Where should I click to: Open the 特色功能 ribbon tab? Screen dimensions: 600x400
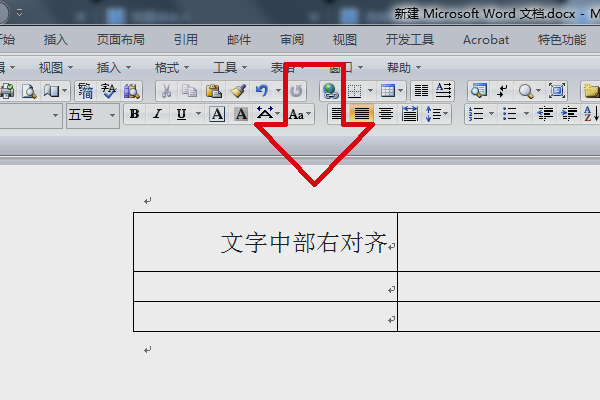click(x=562, y=39)
